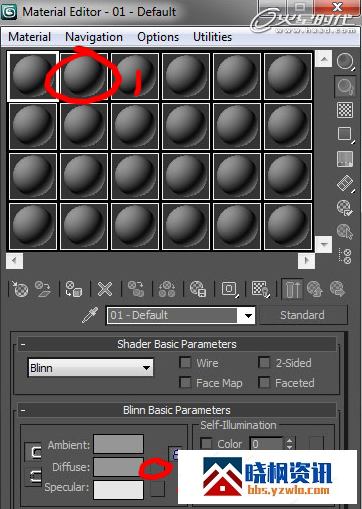
Task: Open the Blinn shader type dropdown
Action: tap(91, 368)
